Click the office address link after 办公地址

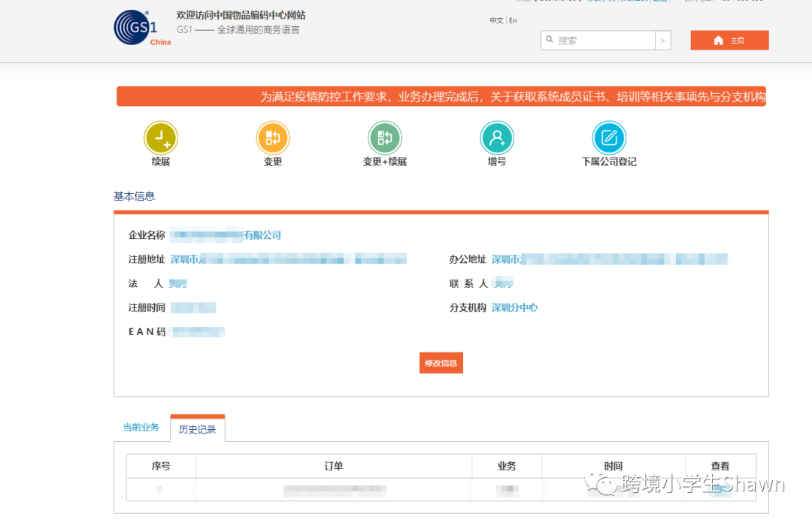(x=613, y=258)
